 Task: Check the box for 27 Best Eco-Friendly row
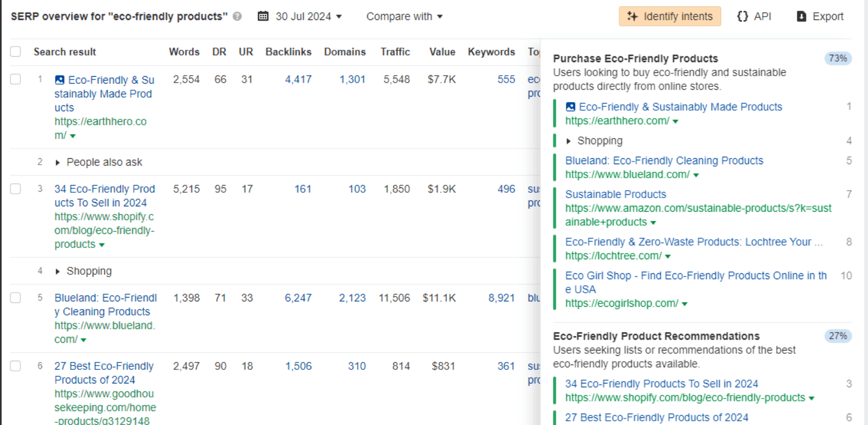click(x=16, y=366)
